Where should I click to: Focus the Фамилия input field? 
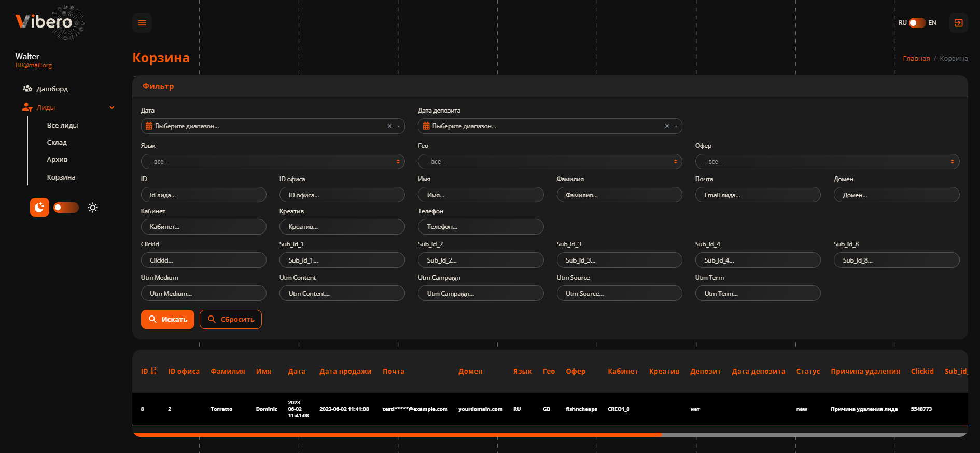(619, 195)
